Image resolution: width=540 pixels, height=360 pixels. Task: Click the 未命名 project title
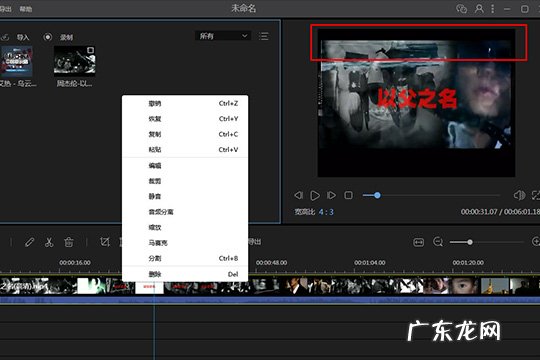point(243,8)
